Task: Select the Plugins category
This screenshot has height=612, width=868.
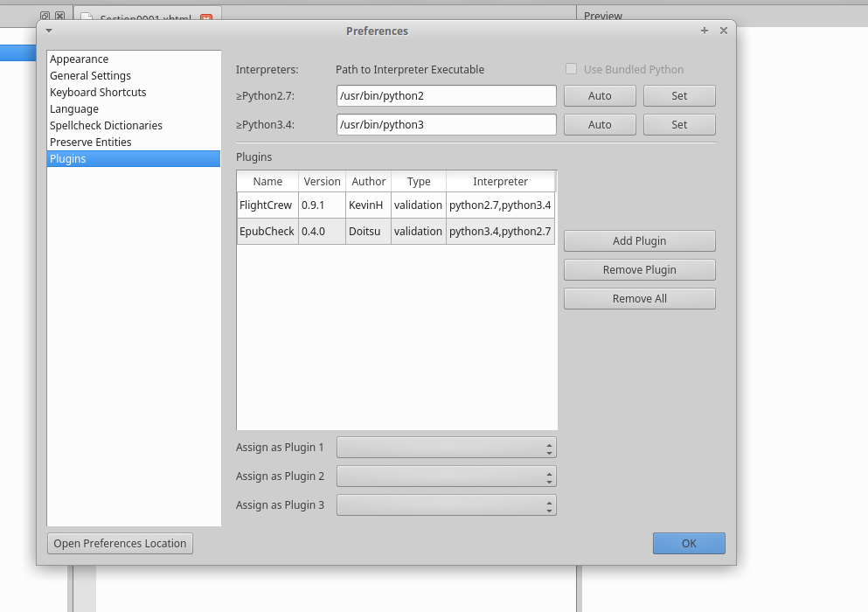Action: pos(134,159)
